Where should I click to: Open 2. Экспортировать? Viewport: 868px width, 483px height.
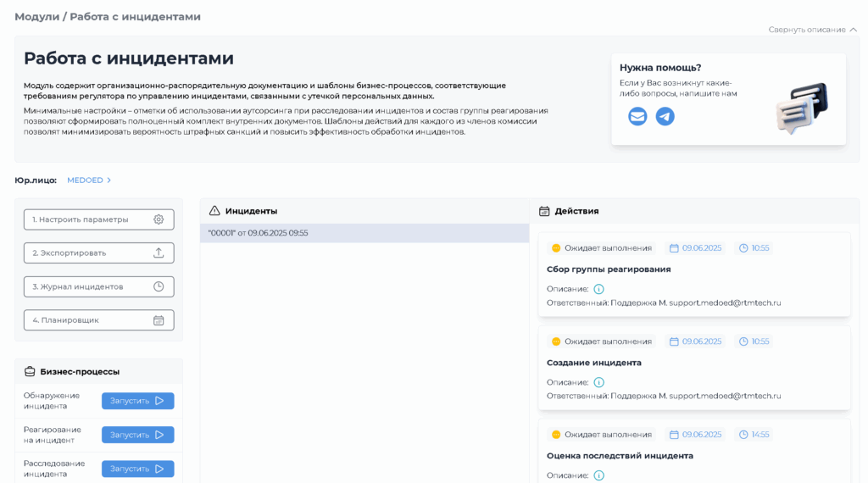tap(98, 253)
